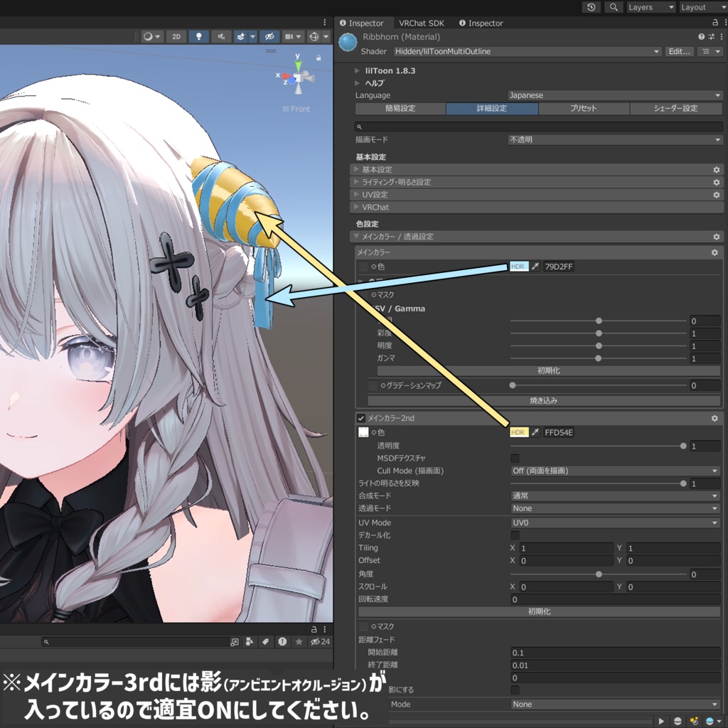Select the 簡易設定 tab
Viewport: 728px width, 728px height.
400,109
